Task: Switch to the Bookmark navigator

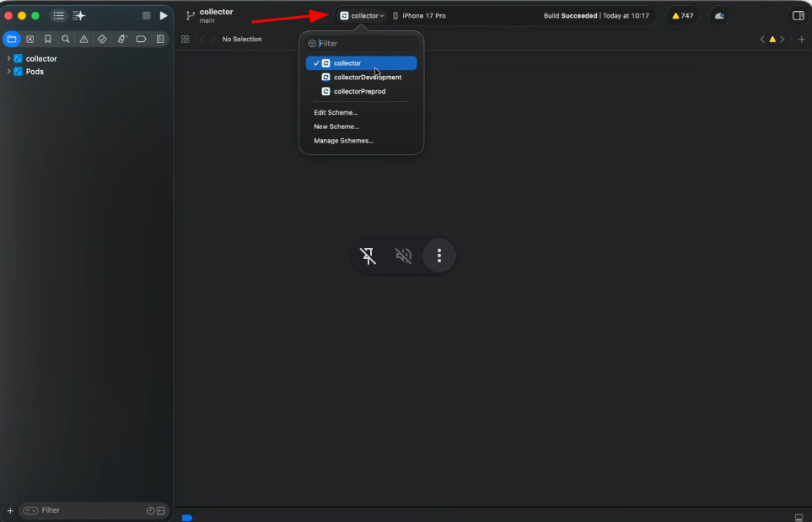Action: (48, 39)
